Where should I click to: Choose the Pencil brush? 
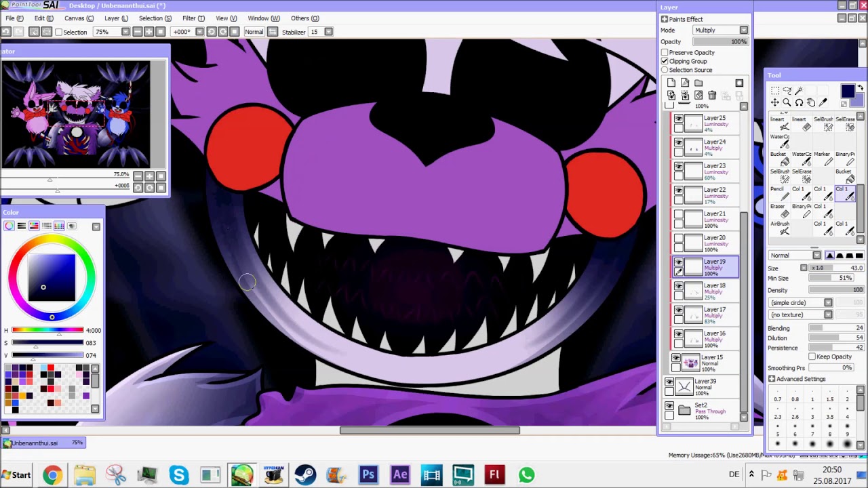(781, 194)
